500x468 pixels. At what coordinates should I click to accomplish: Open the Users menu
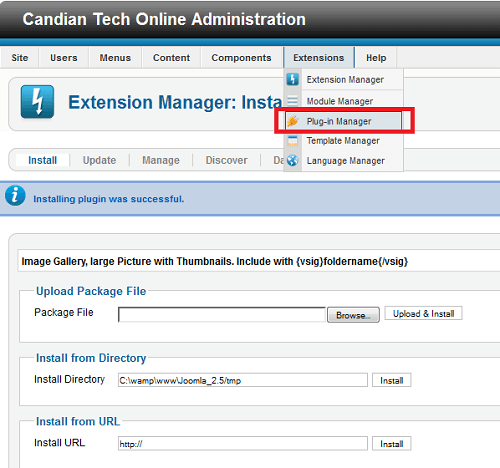tap(64, 58)
